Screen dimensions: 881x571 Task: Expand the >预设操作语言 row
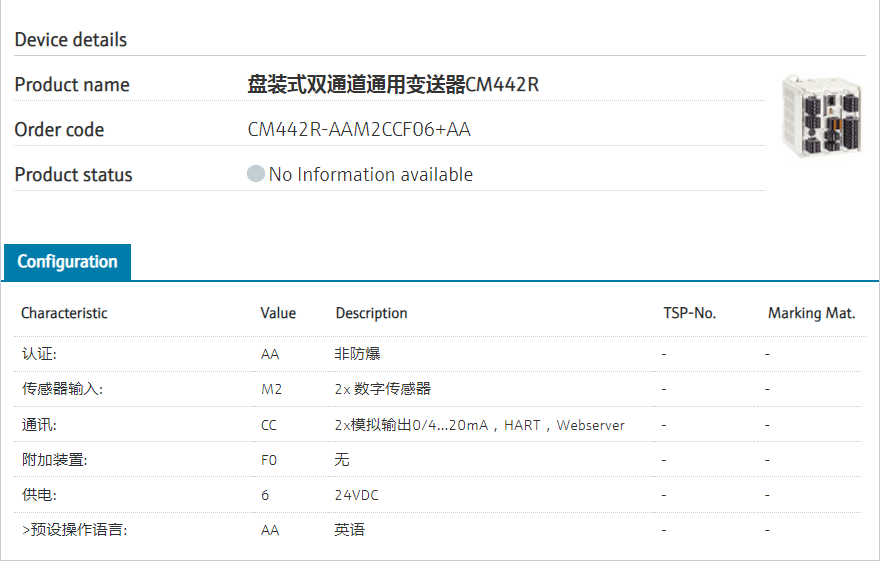pos(74,530)
